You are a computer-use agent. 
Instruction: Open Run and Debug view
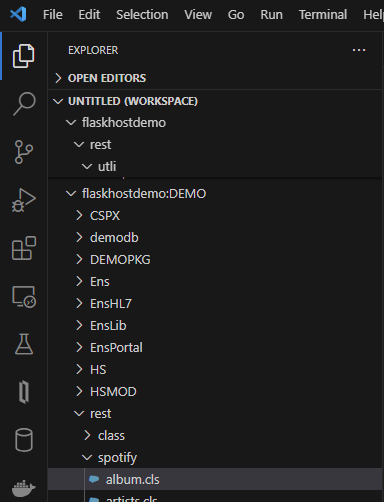click(x=24, y=200)
